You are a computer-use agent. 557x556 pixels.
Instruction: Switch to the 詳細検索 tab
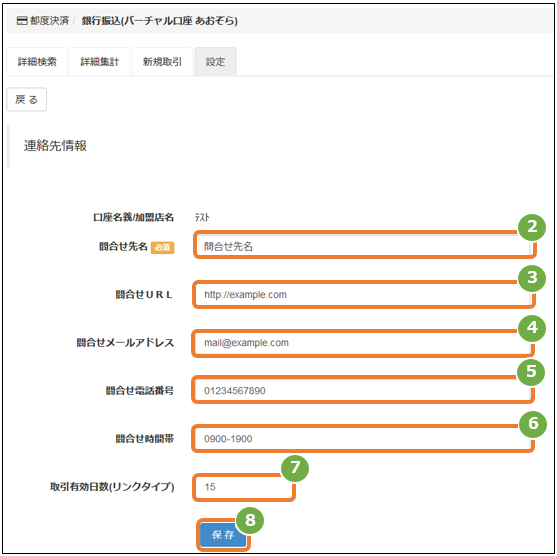[37, 62]
